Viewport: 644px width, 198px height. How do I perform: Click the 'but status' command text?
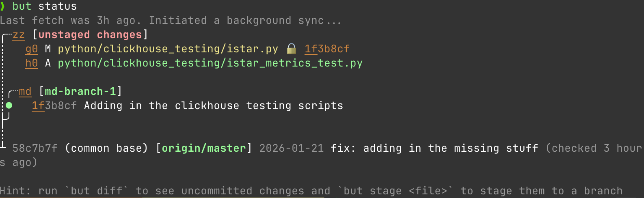click(44, 6)
